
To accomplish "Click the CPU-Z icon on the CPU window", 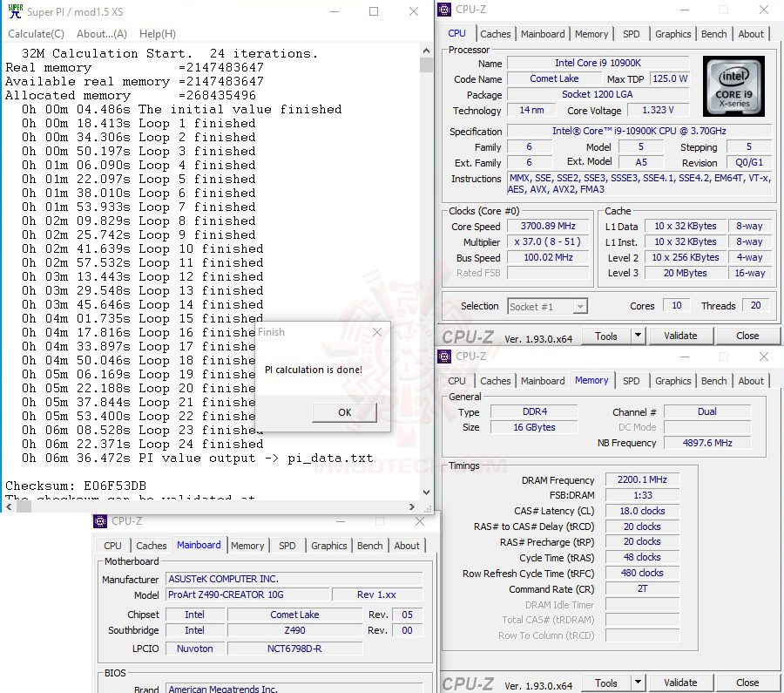I will (443, 9).
